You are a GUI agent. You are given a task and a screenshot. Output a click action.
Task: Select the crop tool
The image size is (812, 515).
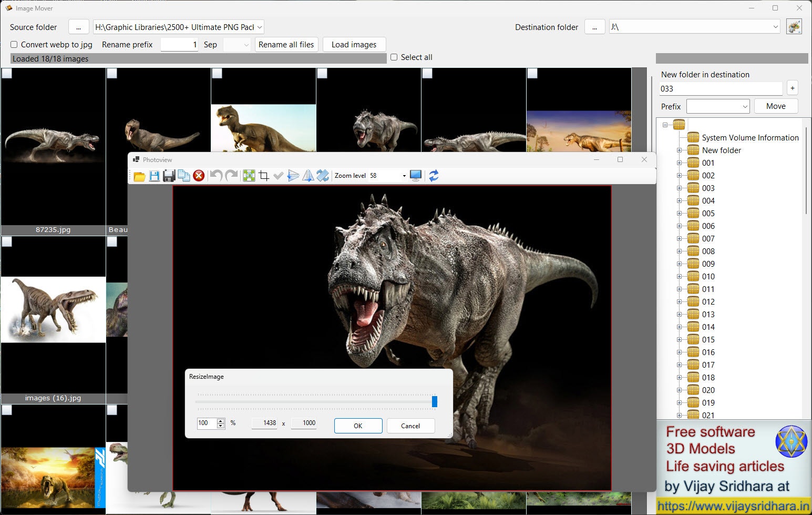click(x=264, y=176)
